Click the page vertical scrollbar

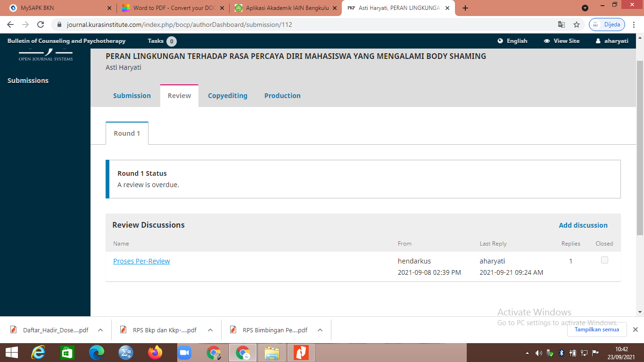640,141
